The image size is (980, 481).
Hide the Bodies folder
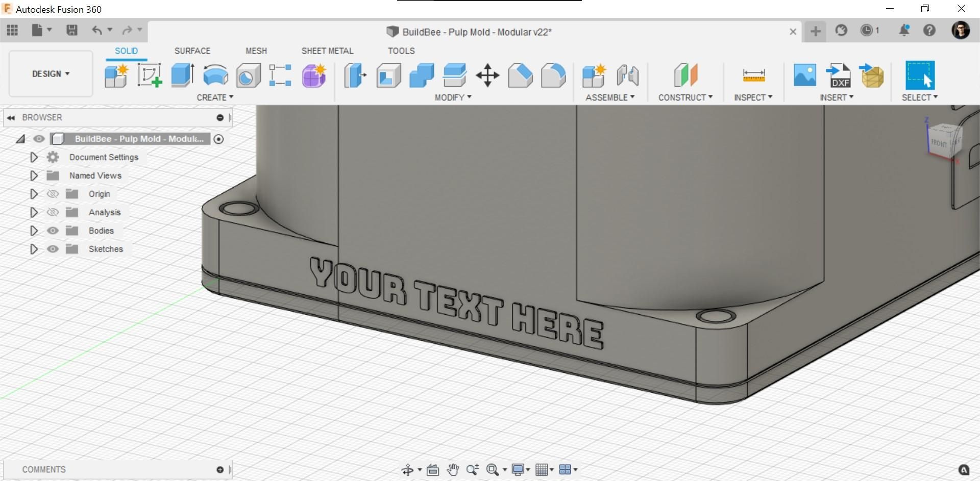coord(53,231)
